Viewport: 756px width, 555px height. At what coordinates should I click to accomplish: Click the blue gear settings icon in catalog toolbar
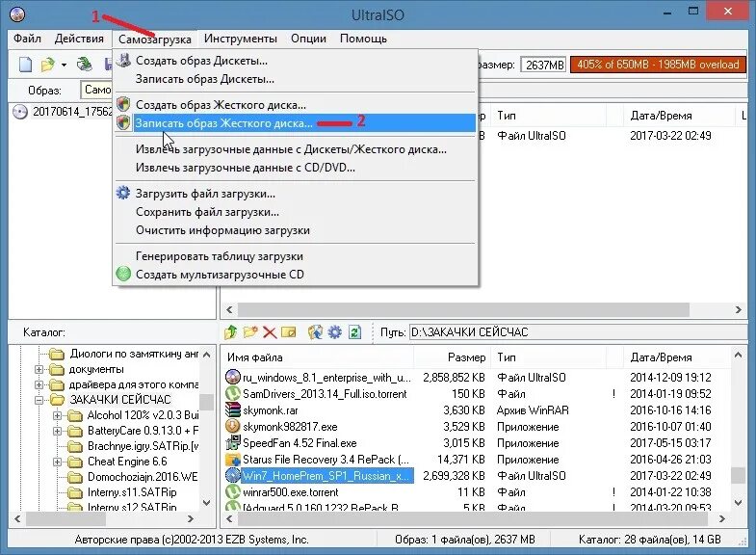point(334,331)
